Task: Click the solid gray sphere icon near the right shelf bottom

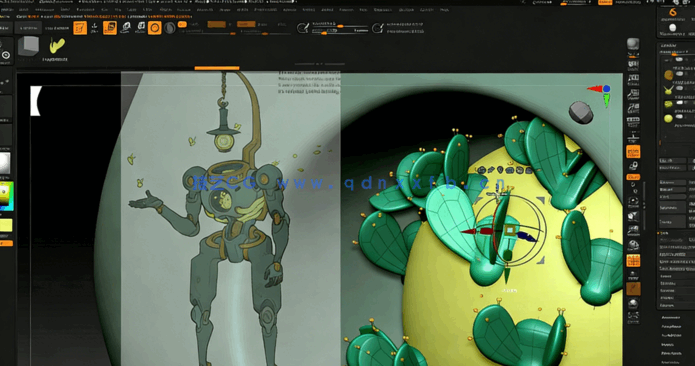Action: [633, 304]
